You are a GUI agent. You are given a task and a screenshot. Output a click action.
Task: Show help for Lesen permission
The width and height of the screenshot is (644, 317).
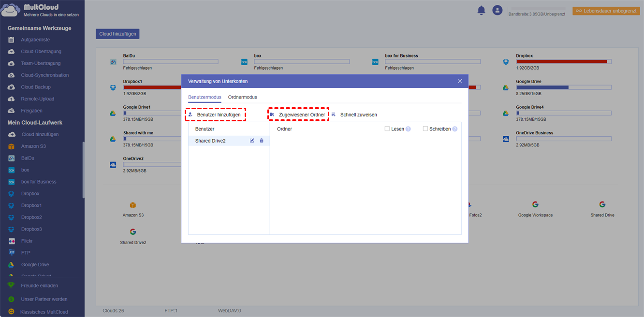(x=408, y=129)
